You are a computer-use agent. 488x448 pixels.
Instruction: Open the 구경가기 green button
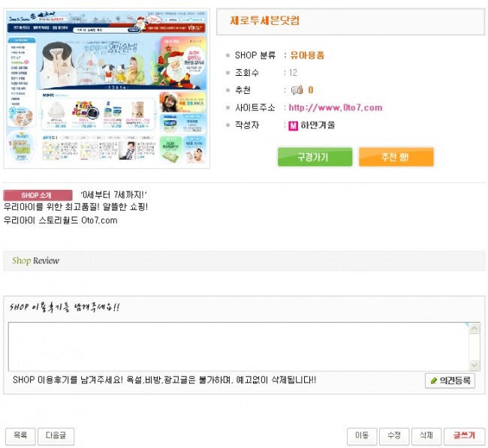click(x=315, y=157)
